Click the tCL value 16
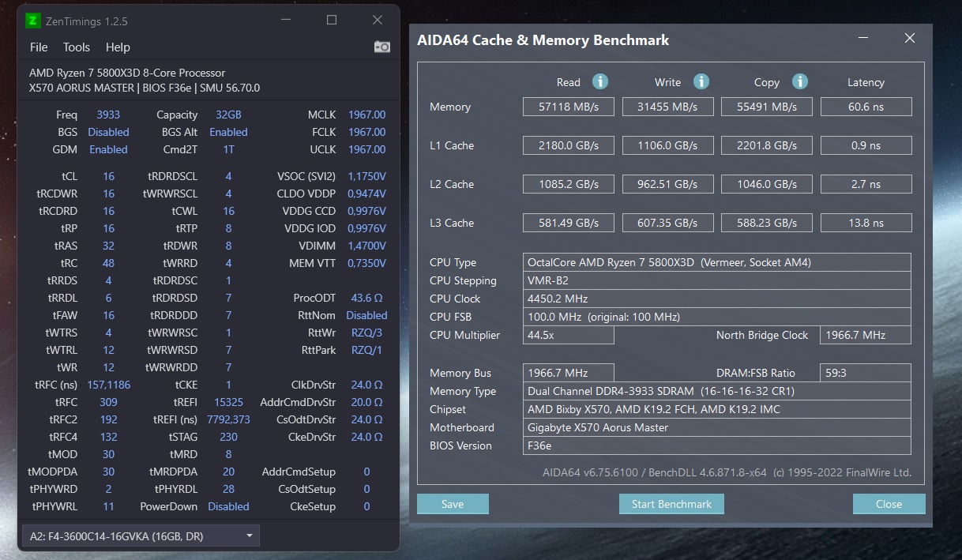The image size is (962, 560). click(108, 176)
